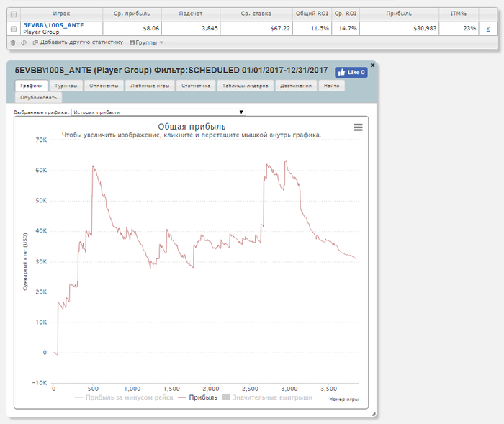Screen dimensions: 504x424
Task: Sort by the Подсчет column header
Action: pos(191,14)
